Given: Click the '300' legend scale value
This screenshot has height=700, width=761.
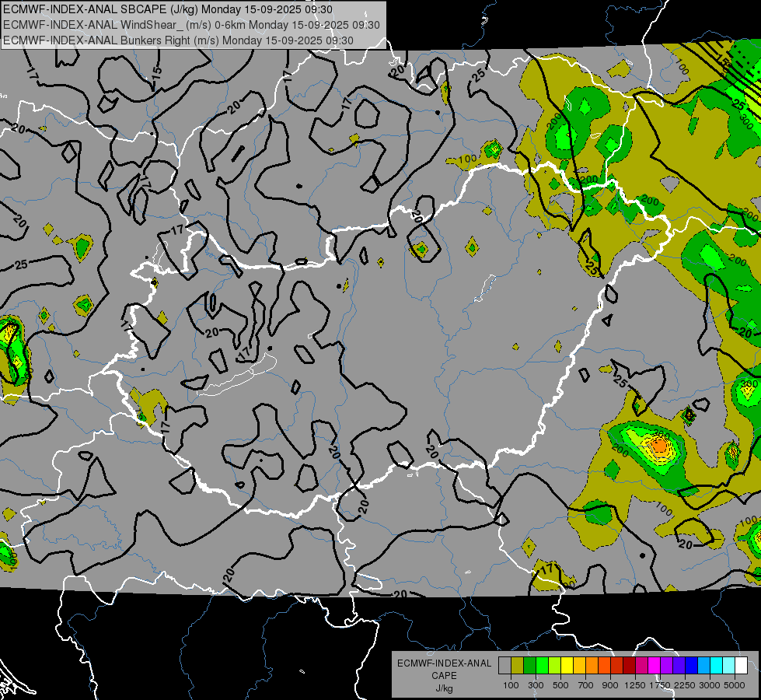Looking at the screenshot, I should pyautogui.click(x=536, y=685).
